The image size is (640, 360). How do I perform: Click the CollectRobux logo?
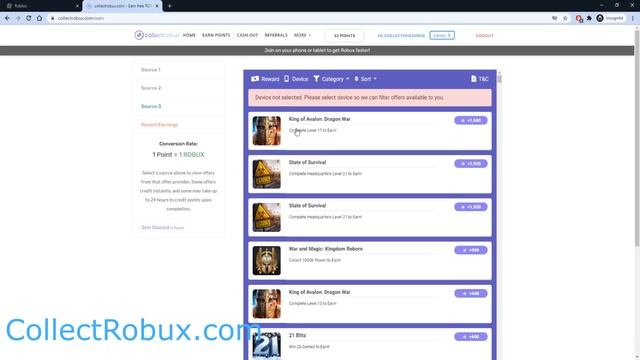[157, 35]
